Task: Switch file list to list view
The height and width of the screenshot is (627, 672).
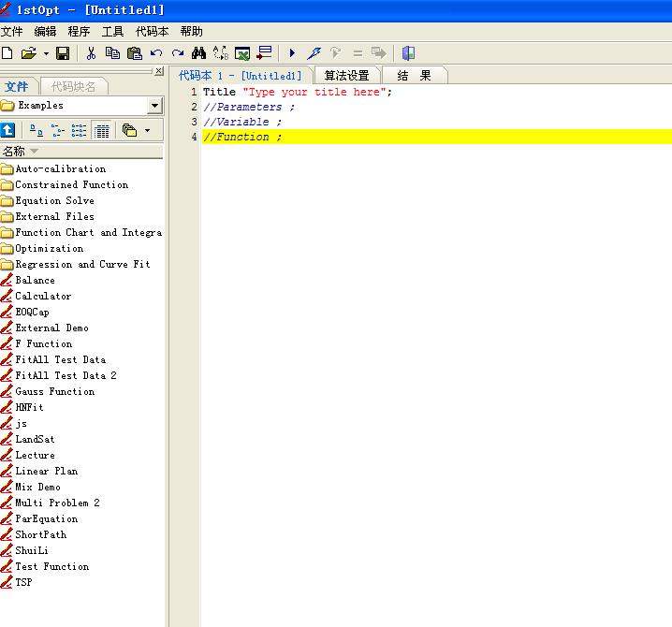Action: [79, 130]
